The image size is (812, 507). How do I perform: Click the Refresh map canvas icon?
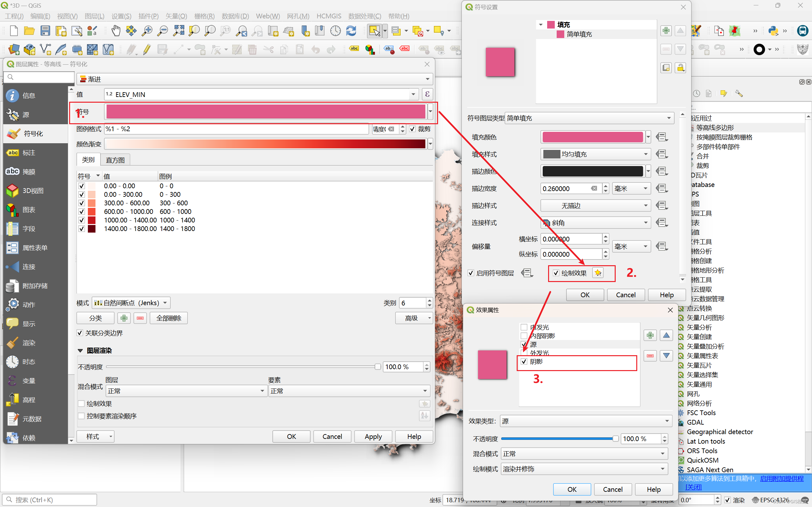tap(351, 31)
